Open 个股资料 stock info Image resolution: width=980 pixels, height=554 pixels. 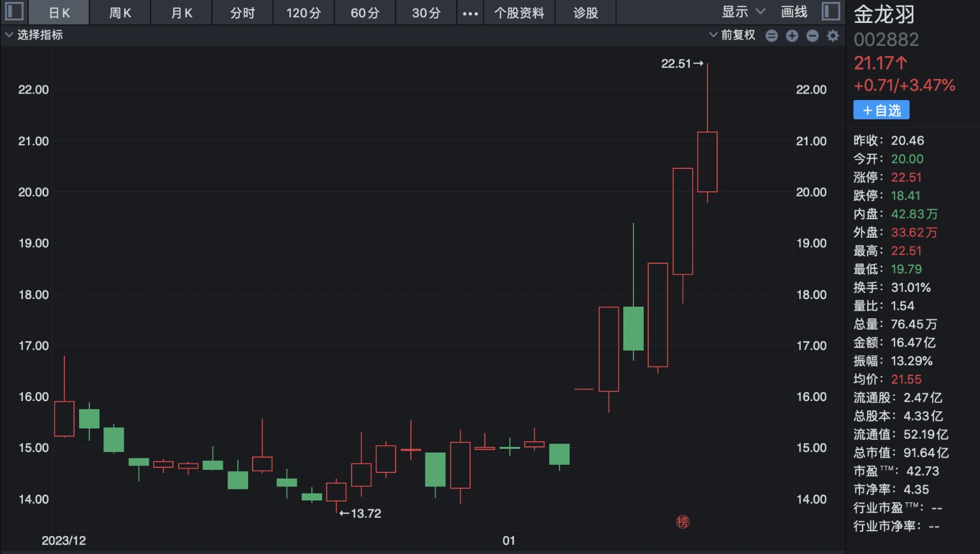click(x=519, y=13)
